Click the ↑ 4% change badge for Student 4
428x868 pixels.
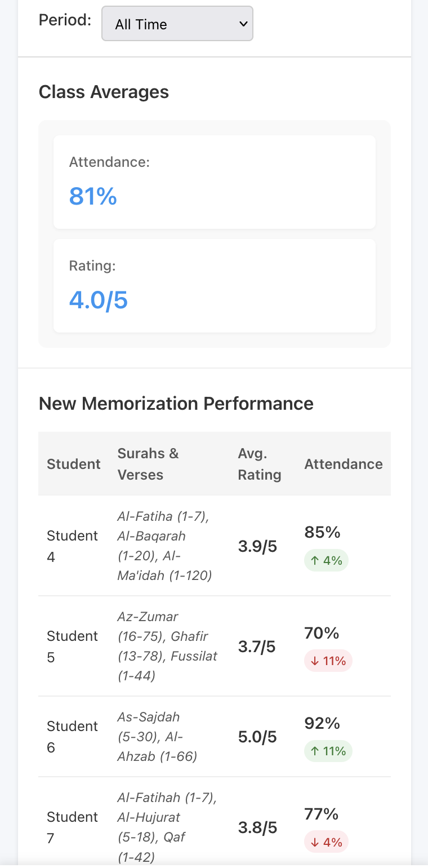326,560
